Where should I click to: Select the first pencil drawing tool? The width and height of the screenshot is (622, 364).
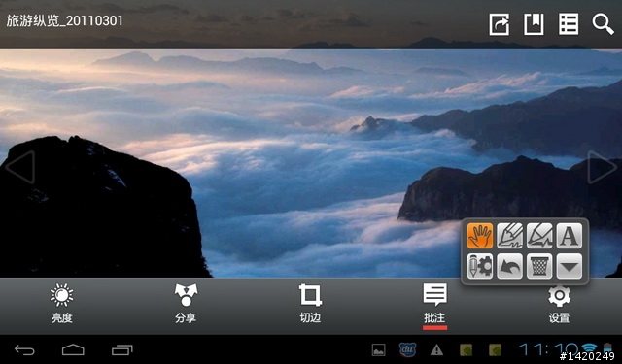click(509, 236)
